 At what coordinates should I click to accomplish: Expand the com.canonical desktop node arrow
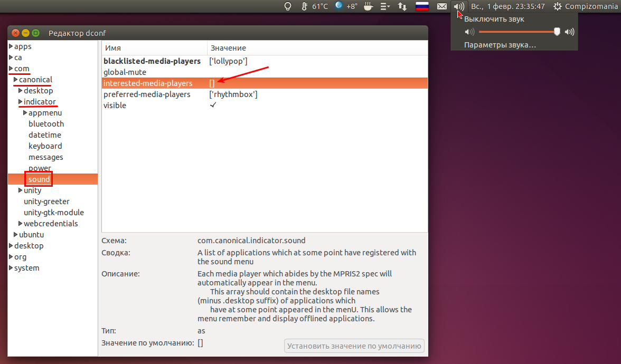coord(20,91)
